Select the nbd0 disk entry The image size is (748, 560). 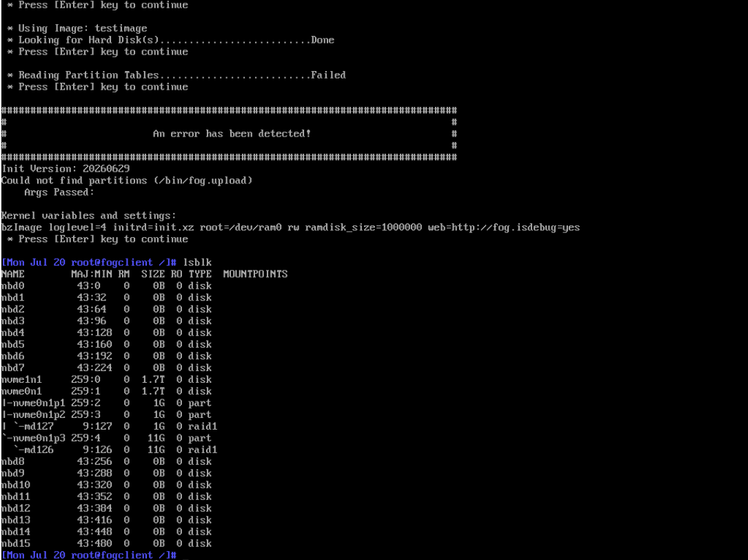(106, 286)
